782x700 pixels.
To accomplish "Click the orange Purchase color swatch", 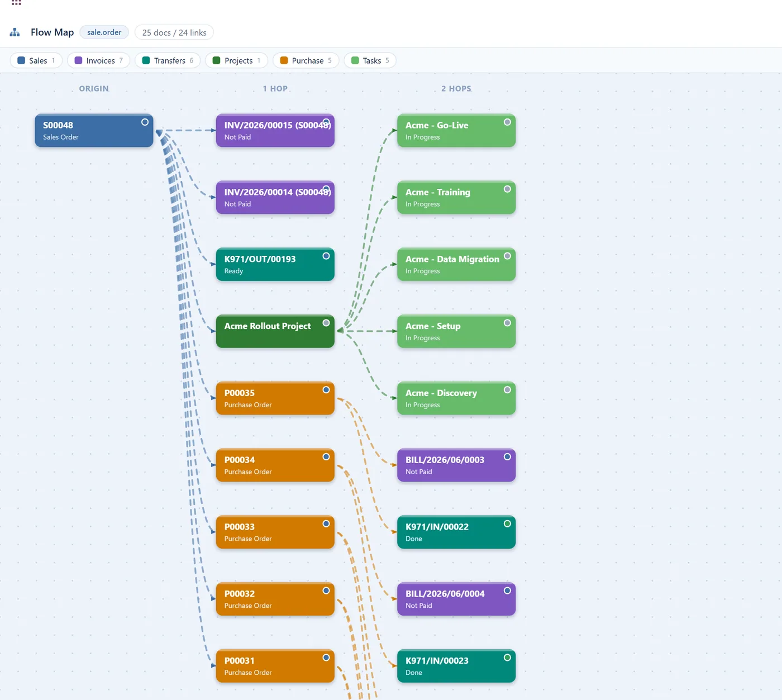I will tap(284, 60).
